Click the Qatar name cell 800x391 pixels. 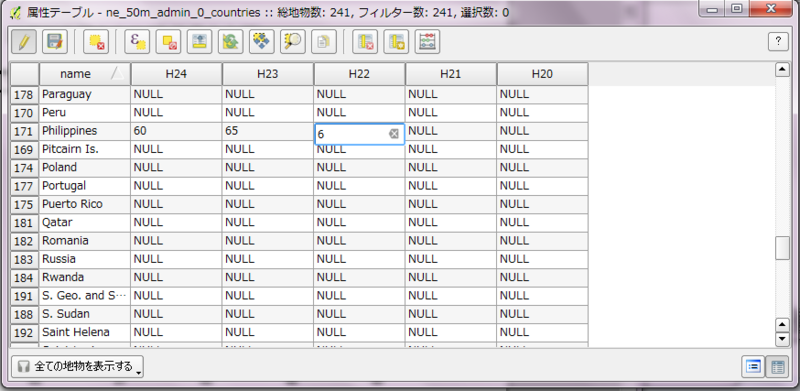coord(85,223)
